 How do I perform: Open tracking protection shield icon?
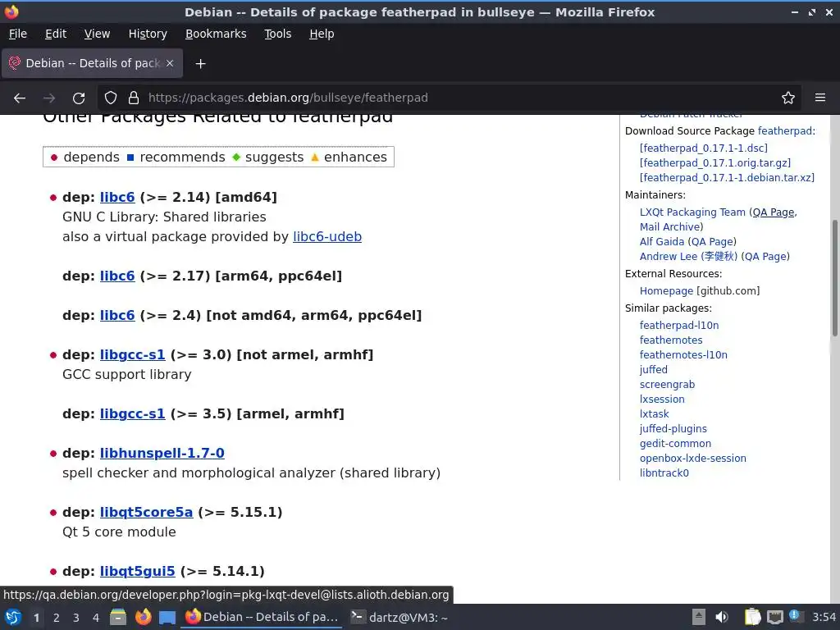click(x=111, y=98)
